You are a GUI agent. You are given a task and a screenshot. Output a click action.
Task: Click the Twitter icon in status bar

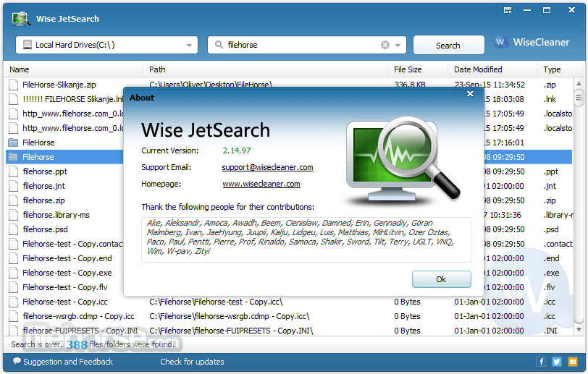point(556,362)
